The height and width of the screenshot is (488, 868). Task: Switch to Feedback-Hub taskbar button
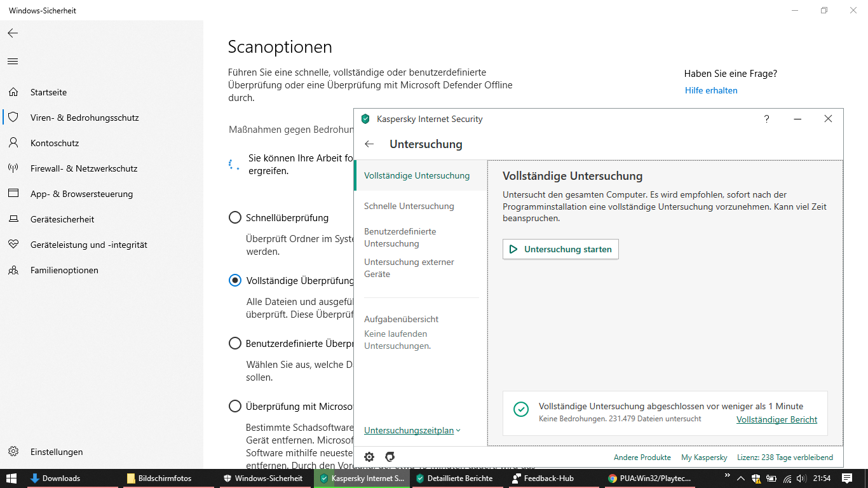552,478
